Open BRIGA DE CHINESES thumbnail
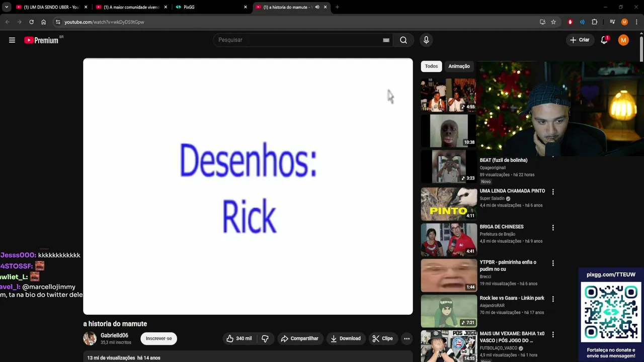The image size is (644, 362). point(449,240)
